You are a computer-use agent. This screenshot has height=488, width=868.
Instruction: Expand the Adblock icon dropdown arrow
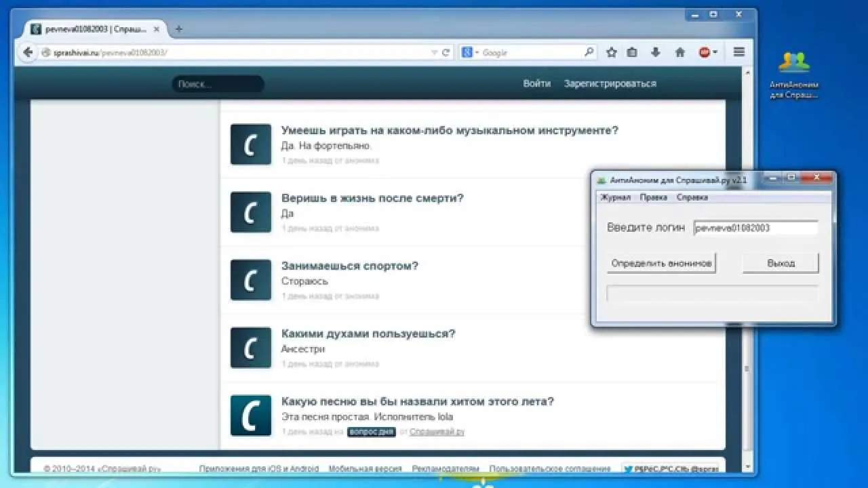[x=715, y=52]
